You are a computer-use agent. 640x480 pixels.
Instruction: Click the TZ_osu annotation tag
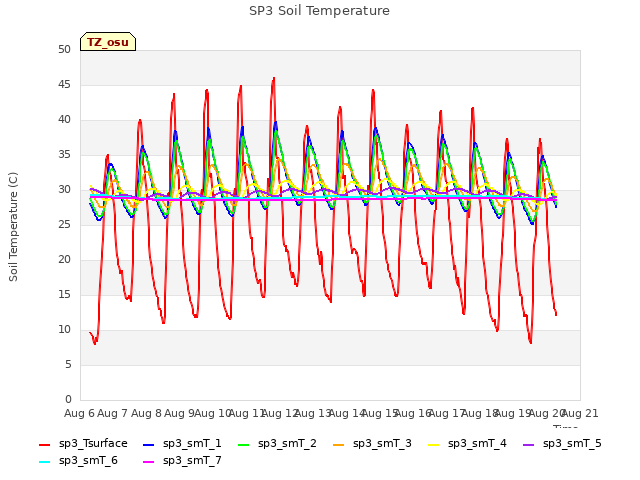[108, 42]
